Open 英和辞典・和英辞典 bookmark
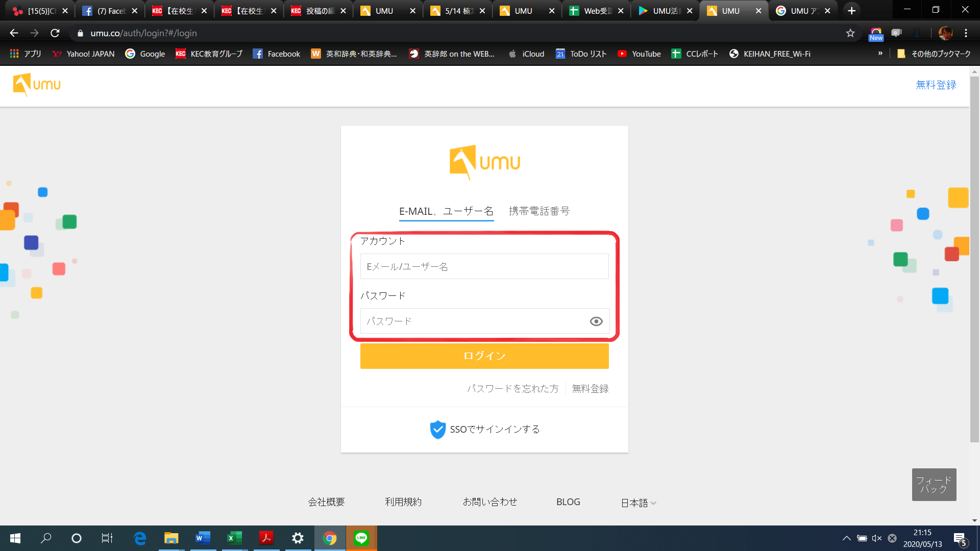The height and width of the screenshot is (551, 980). coord(354,54)
